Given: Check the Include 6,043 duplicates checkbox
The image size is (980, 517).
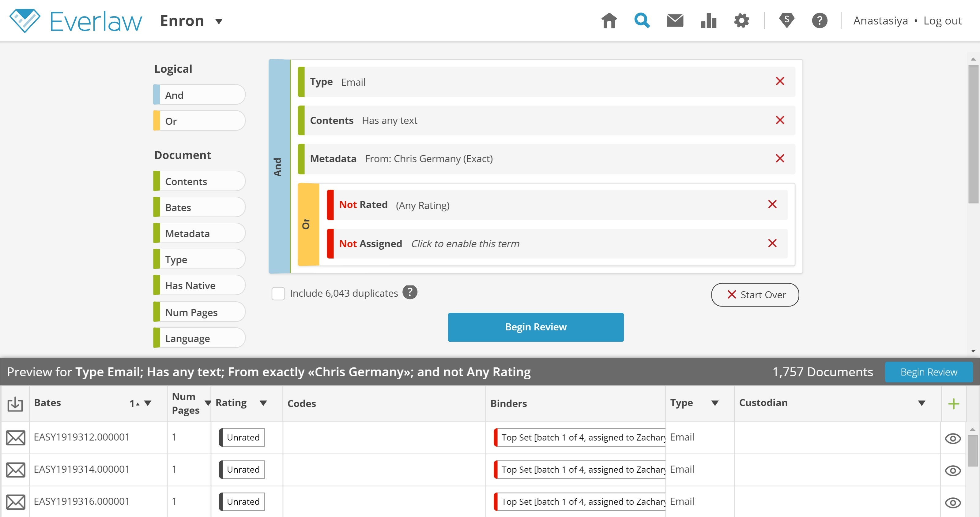Looking at the screenshot, I should 278,293.
